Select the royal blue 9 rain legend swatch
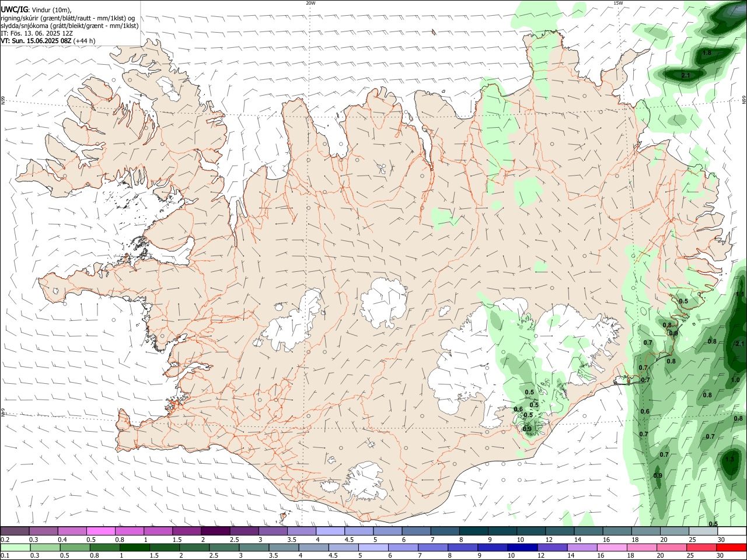747x560 pixels. 493,548
